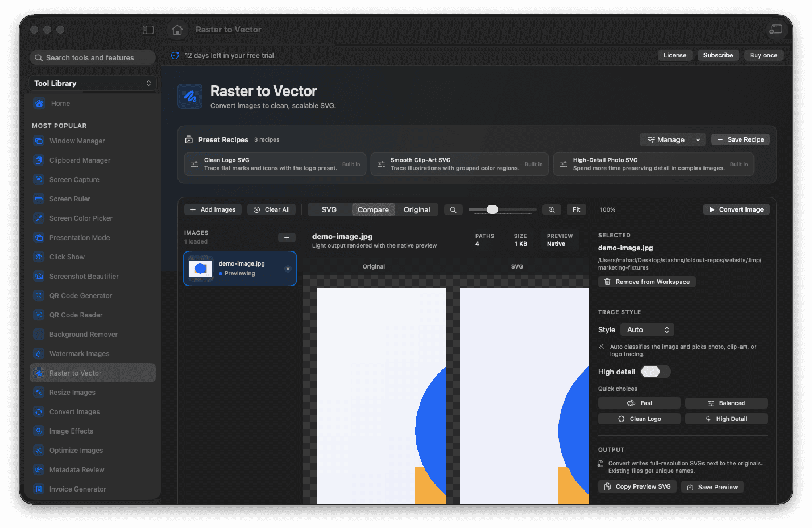
Task: Choose the Clean Logo quick choice
Action: [639, 419]
